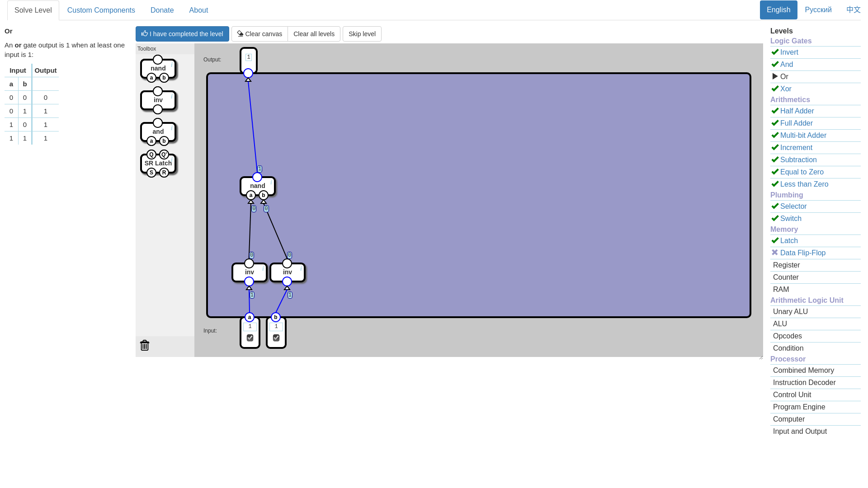Uncheck input a checkbox
868x488 pixels.
click(250, 338)
